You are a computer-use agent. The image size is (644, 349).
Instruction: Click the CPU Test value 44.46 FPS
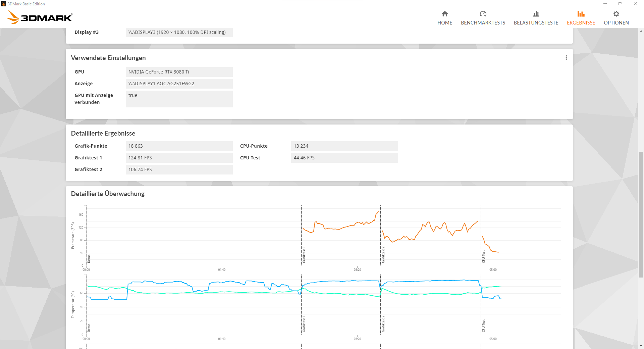(x=344, y=158)
